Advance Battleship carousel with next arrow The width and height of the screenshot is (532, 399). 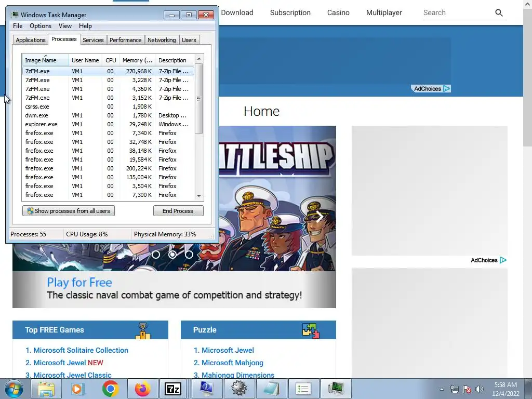pyautogui.click(x=320, y=217)
